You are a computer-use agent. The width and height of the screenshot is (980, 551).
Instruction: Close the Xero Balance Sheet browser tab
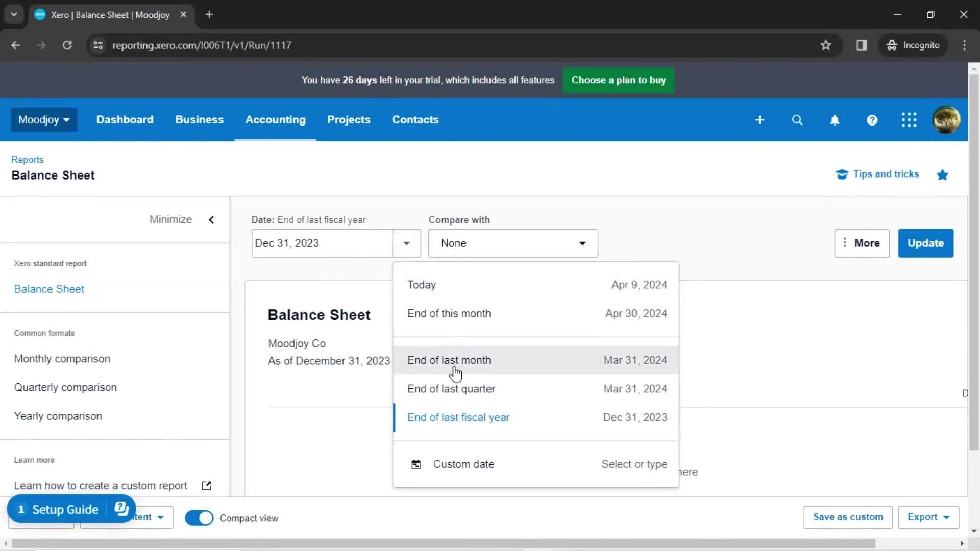(x=183, y=15)
